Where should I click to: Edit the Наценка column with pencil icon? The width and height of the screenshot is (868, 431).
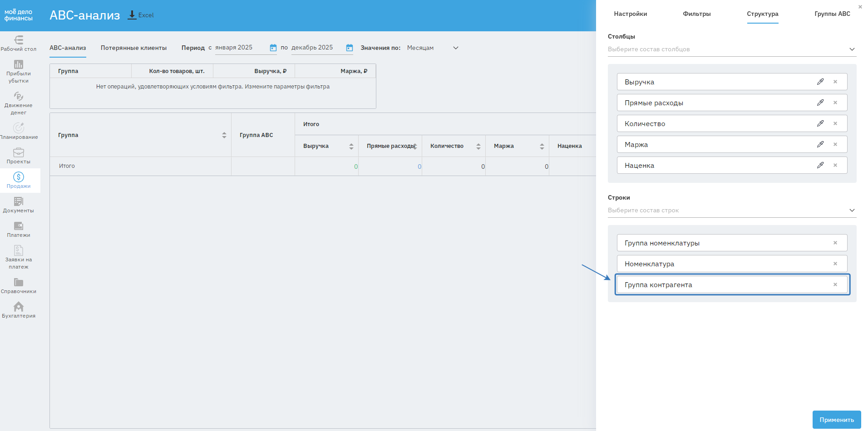[820, 165]
